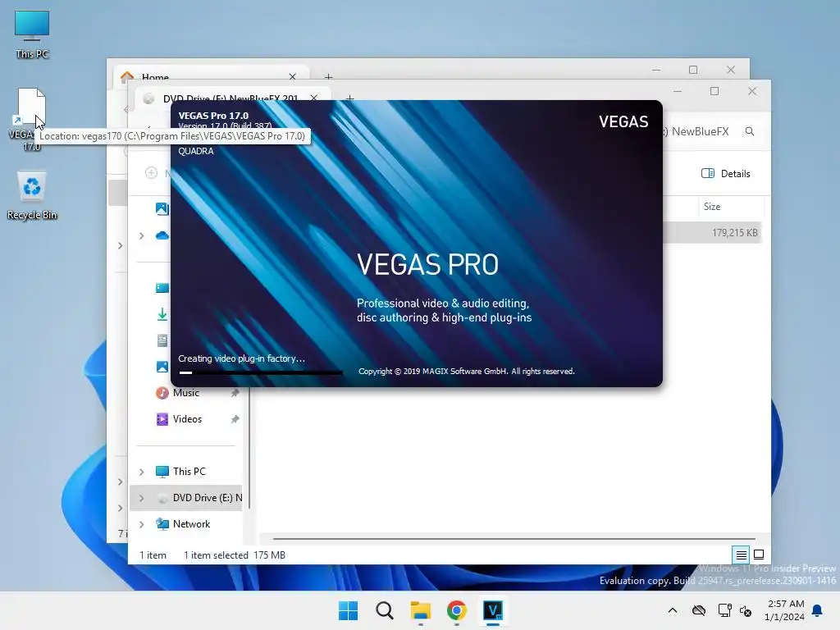Click the VEGAS splash progress bar
This screenshot has height=630, width=840.
(x=260, y=372)
